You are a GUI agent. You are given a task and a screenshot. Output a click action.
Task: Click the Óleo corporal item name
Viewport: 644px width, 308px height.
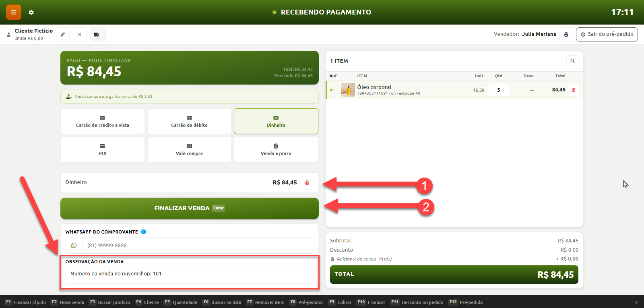pos(374,87)
